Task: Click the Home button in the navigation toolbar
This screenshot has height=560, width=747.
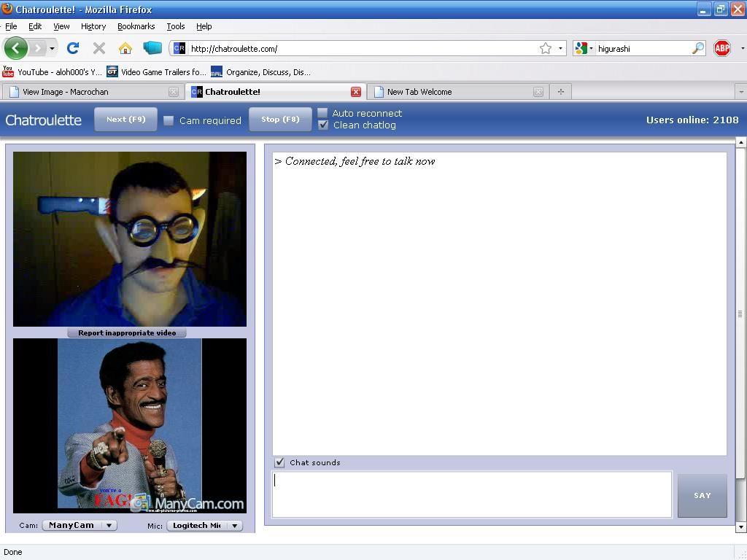Action: 125,48
